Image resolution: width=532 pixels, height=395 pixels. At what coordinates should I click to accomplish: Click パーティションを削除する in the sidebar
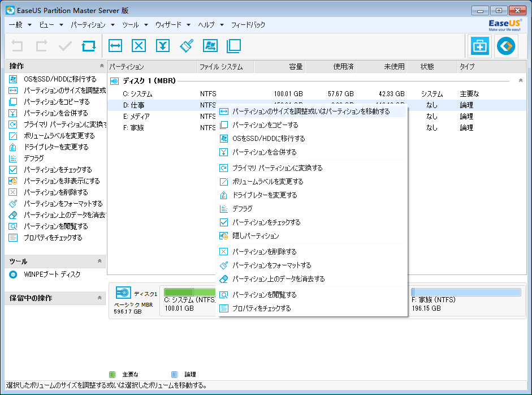tap(55, 192)
